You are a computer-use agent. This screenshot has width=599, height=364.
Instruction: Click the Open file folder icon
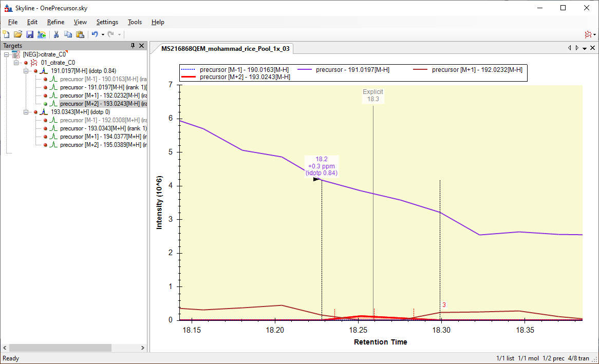(x=18, y=34)
